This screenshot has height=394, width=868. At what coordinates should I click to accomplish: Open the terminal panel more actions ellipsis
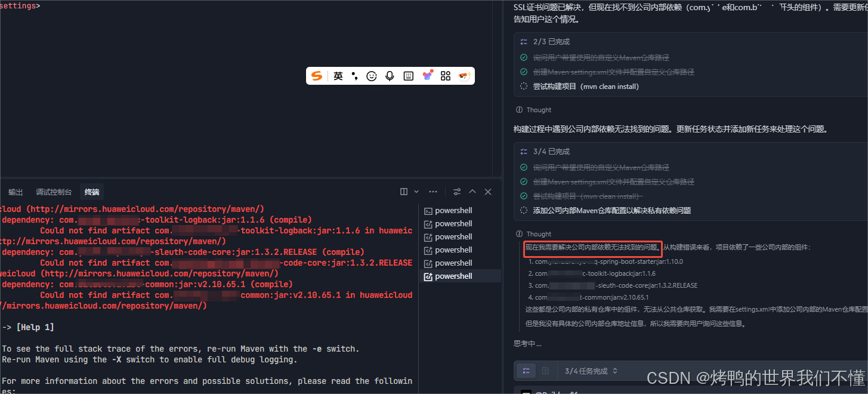click(433, 192)
